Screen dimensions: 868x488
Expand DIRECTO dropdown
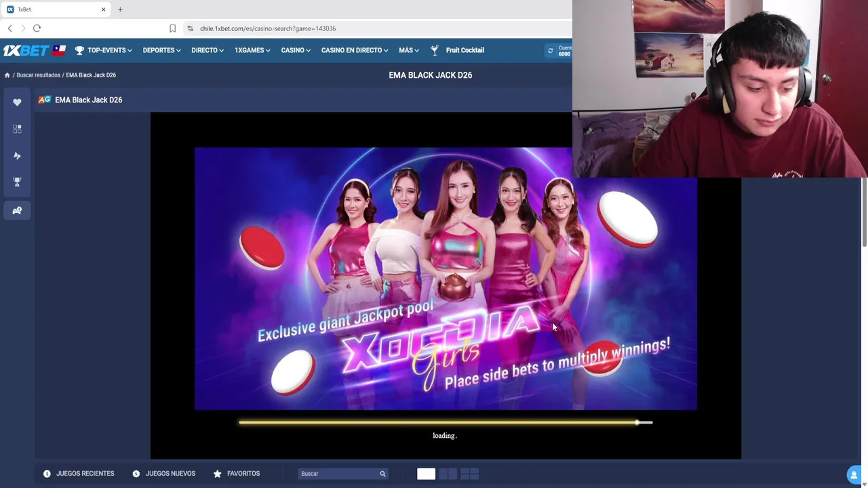click(208, 50)
